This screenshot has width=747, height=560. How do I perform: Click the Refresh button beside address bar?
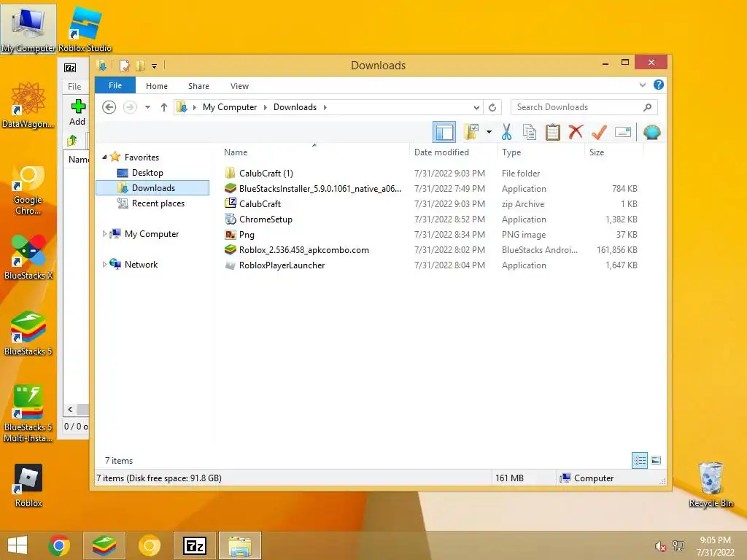(x=492, y=108)
